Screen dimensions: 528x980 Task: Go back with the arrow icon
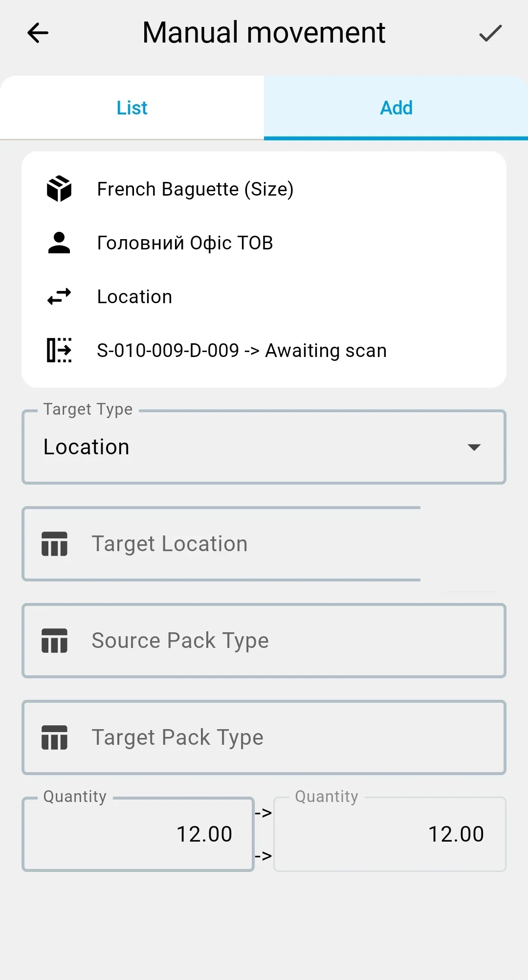pos(38,33)
